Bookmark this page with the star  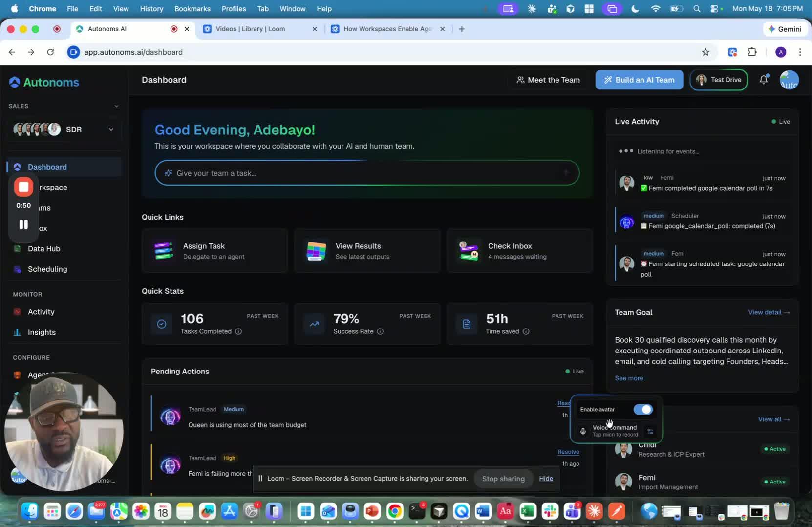[705, 52]
